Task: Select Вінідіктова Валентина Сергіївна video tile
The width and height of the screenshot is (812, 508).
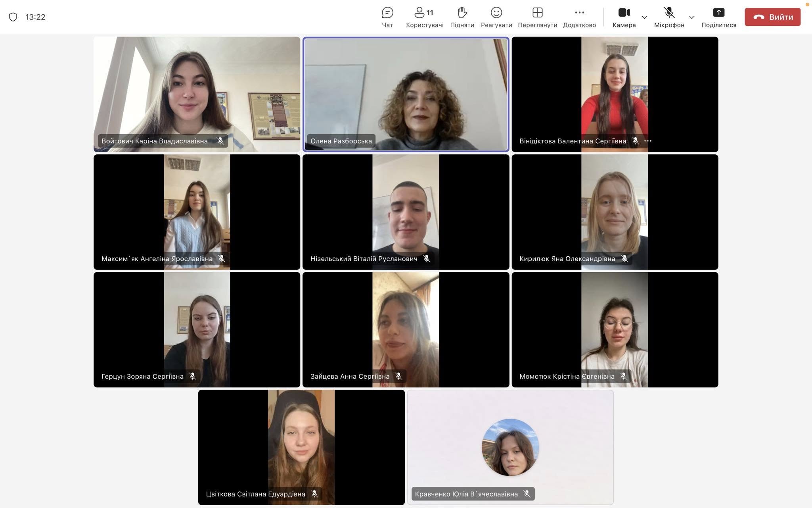Action: coord(615,94)
